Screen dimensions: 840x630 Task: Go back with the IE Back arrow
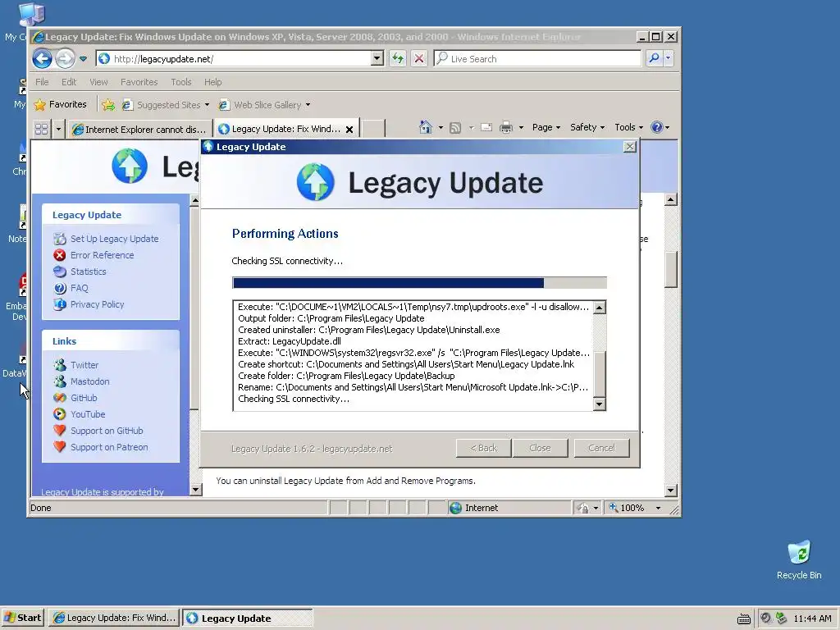43,58
